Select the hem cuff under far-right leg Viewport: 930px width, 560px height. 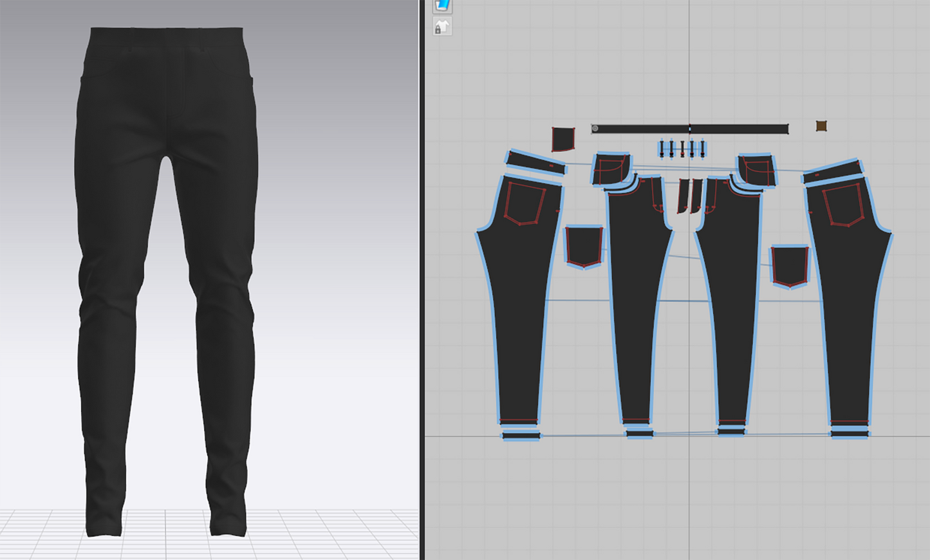coord(850,435)
